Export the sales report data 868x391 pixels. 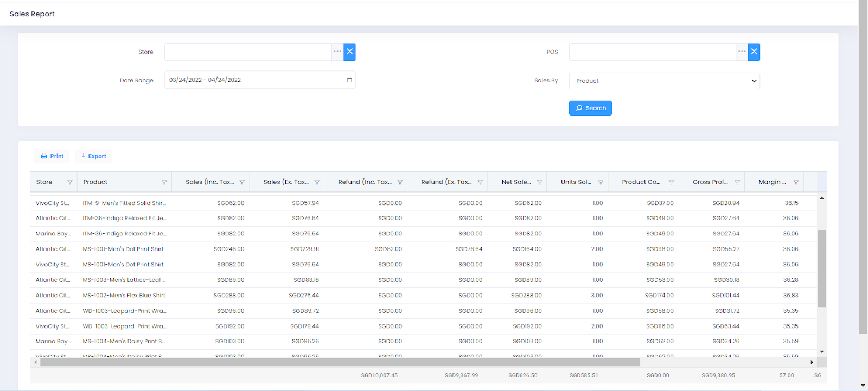(x=93, y=156)
